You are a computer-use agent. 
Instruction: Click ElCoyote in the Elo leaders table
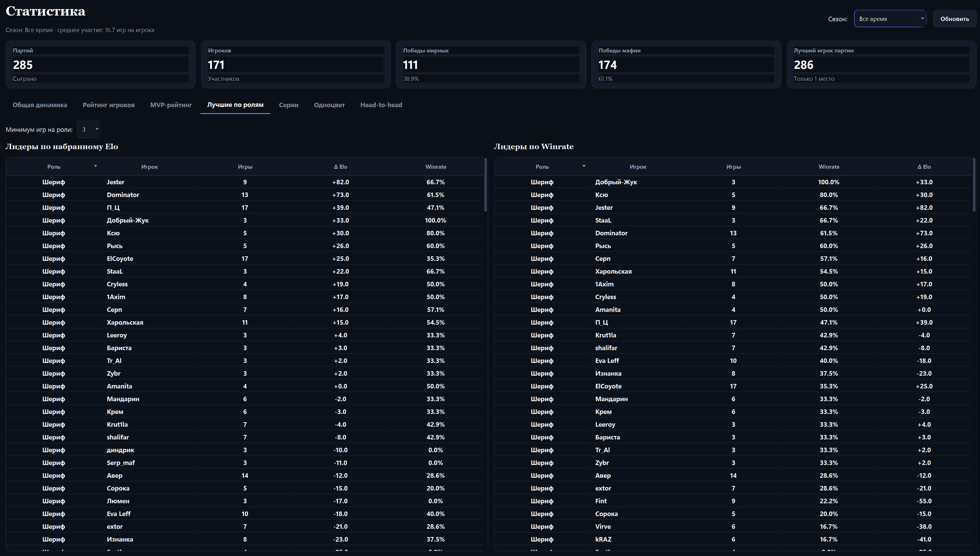(x=120, y=259)
